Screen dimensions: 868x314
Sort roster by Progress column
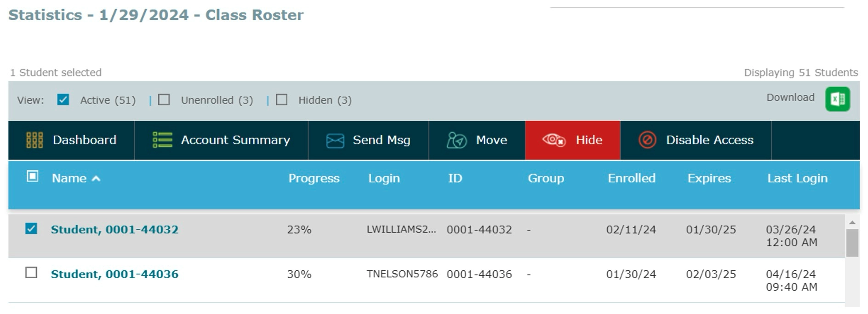314,178
